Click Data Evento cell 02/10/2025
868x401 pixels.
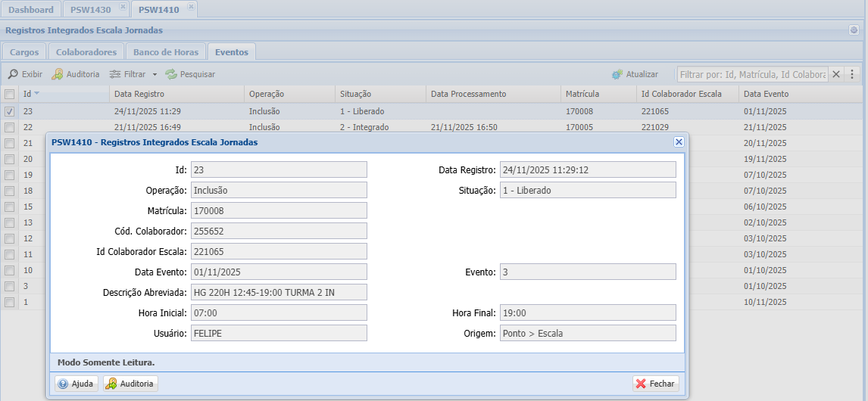pyautogui.click(x=764, y=222)
